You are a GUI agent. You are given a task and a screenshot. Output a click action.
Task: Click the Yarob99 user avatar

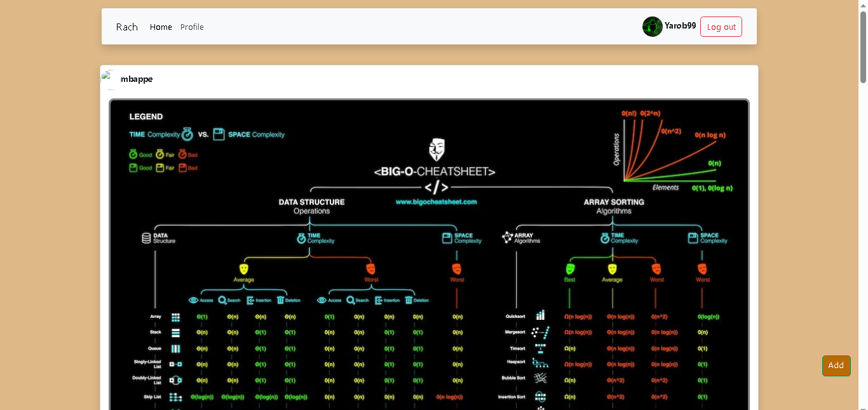pos(652,27)
